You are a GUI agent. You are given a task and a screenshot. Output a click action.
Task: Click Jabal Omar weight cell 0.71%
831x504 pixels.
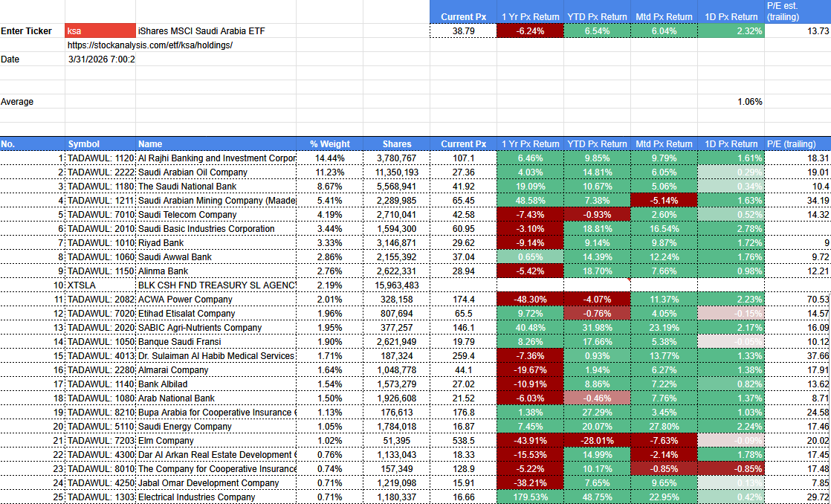[329, 483]
